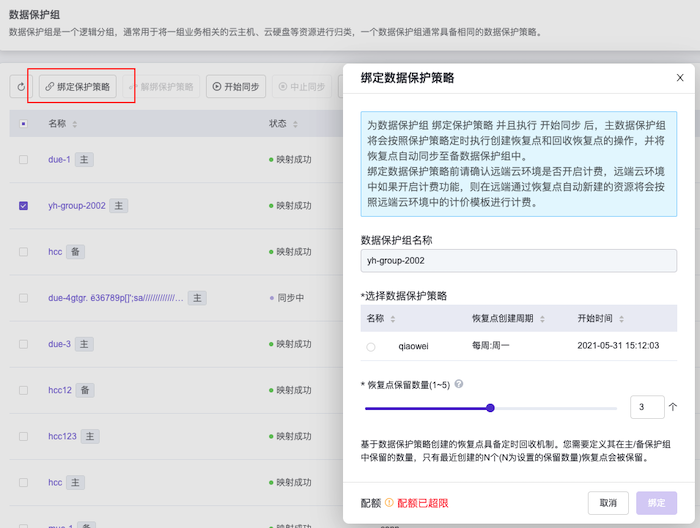Click the restore point retention slider handle
This screenshot has width=700, height=528.
click(490, 408)
